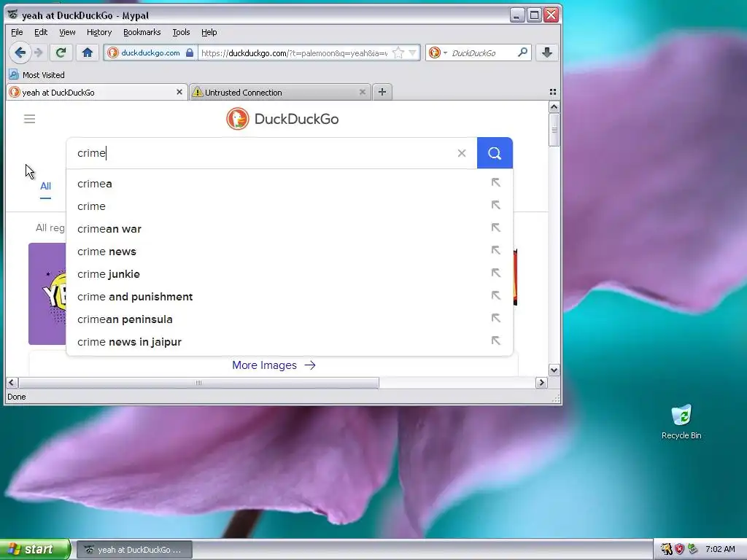Open the Windows Start menu

point(35,550)
